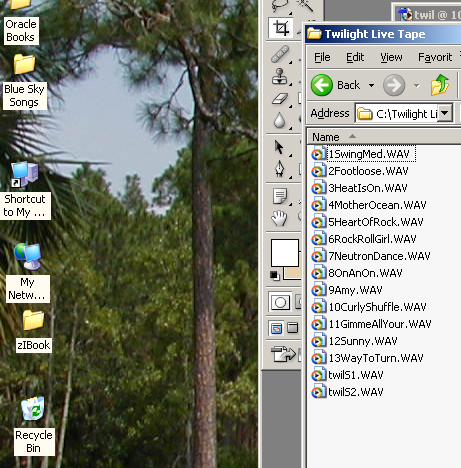
Task: Switch to standard screen mode
Action: 276,328
